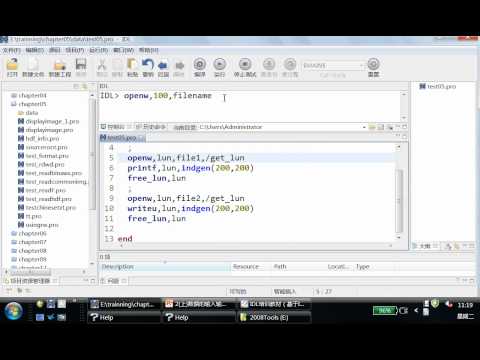Open the Windows Start orb
Image resolution: width=480 pixels, height=360 pixels.
tap(13, 311)
